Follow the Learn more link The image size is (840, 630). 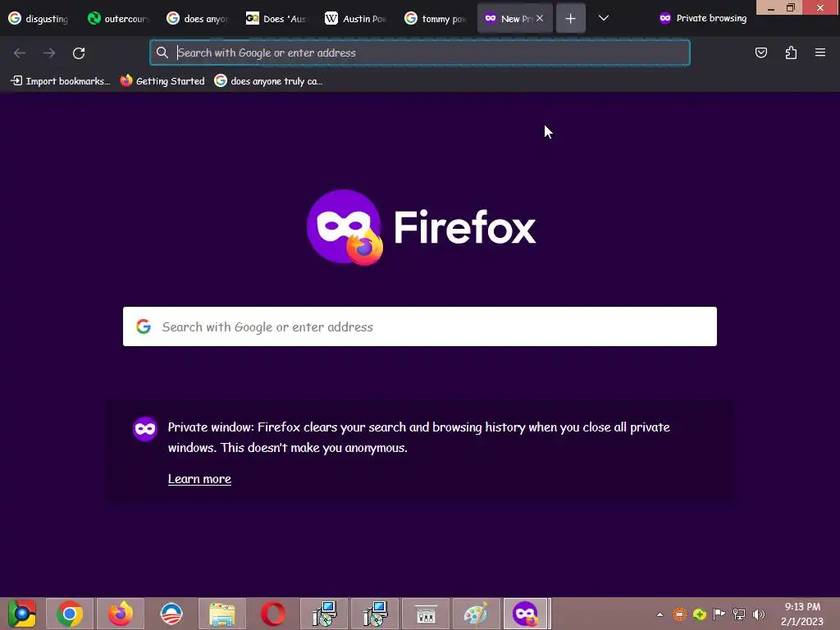click(199, 479)
